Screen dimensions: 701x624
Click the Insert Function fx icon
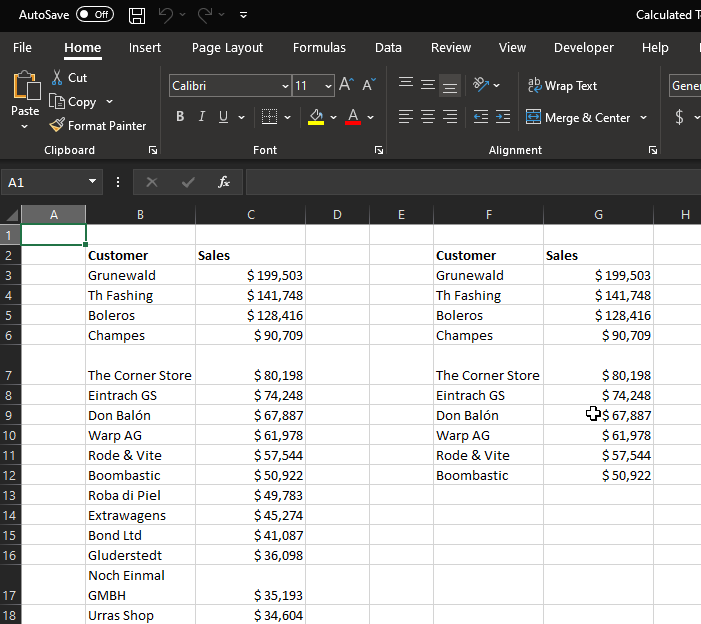tap(224, 182)
